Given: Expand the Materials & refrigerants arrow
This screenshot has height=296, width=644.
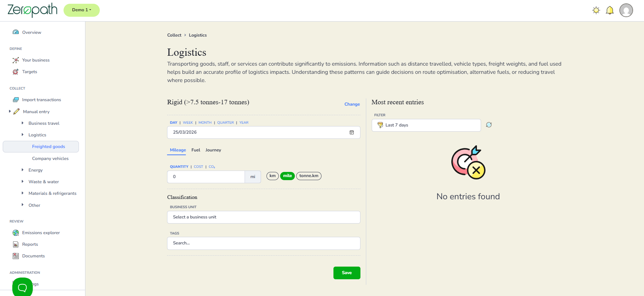Looking at the screenshot, I should 23,193.
